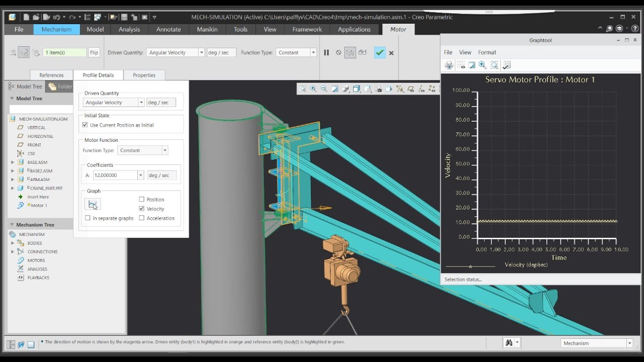Click the 1 item(s) collector field

click(65, 52)
